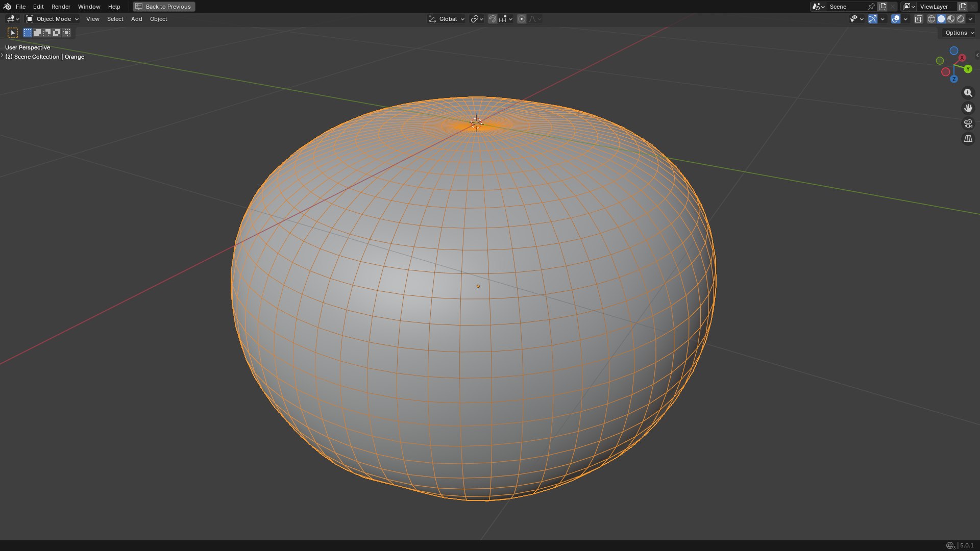Toggle the Show Gizmo button
The width and height of the screenshot is (980, 551).
873,19
